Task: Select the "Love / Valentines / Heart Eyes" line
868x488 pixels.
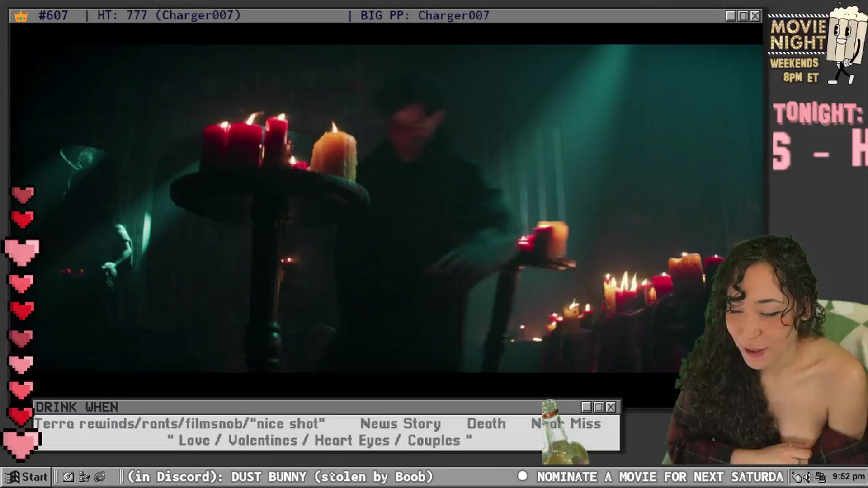Action: (x=319, y=440)
